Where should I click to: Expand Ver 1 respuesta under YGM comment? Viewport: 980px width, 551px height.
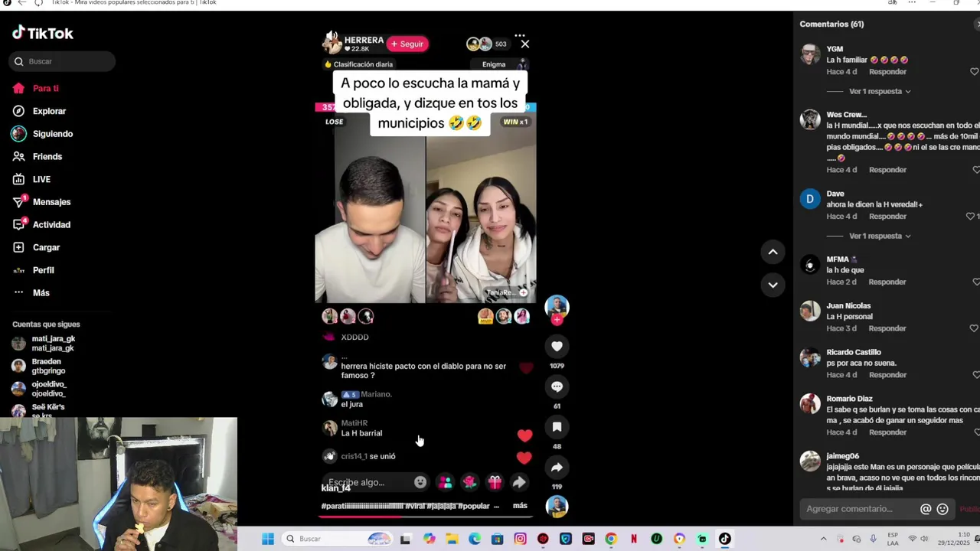click(880, 91)
